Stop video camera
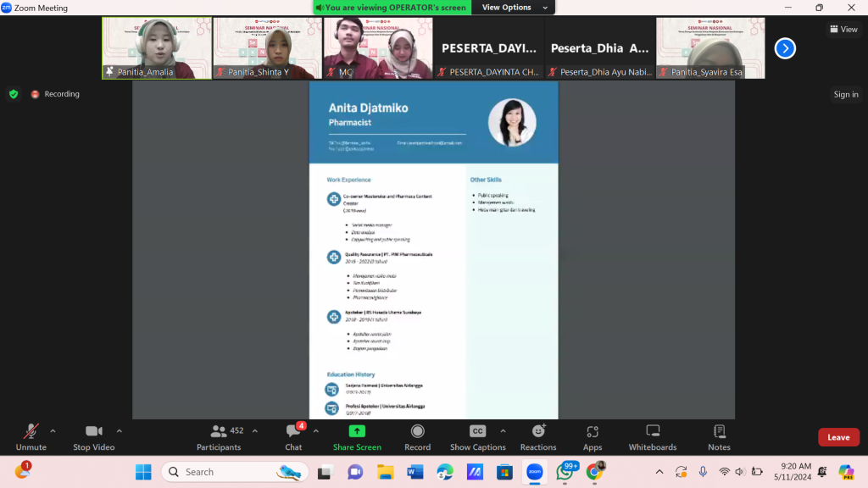Image resolution: width=868 pixels, height=488 pixels. point(93,437)
